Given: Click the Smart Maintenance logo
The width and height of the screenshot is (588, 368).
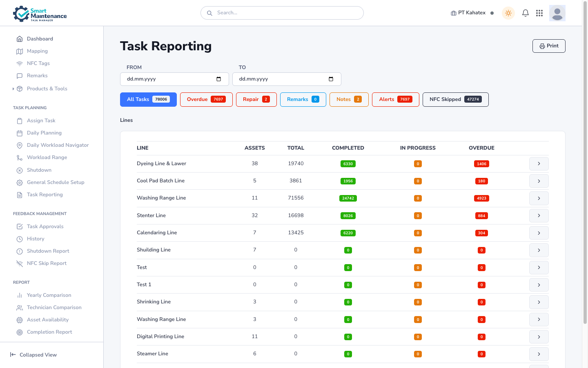Looking at the screenshot, I should (40, 14).
